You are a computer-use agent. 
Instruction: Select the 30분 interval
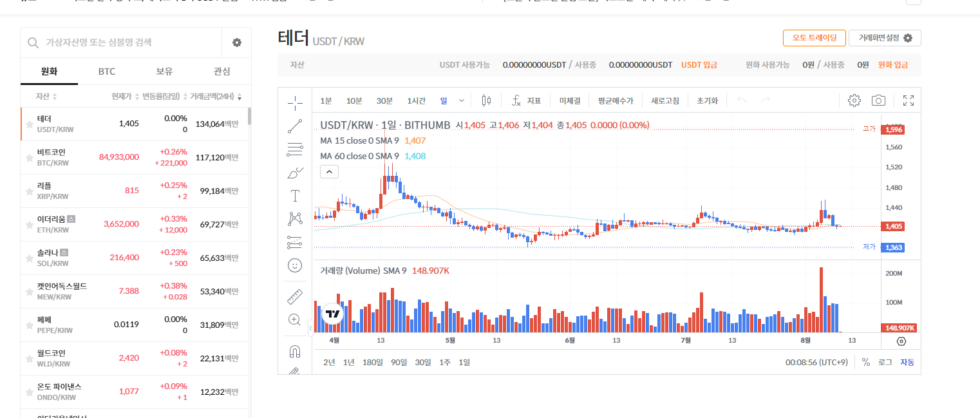384,100
